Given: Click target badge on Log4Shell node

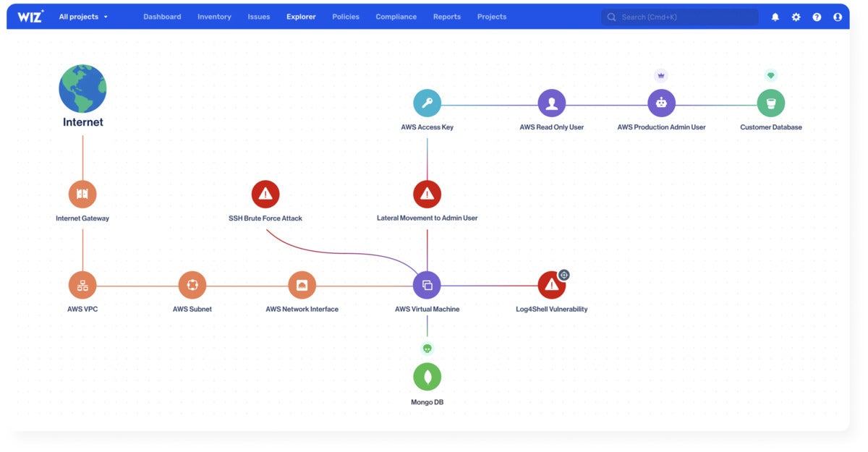Looking at the screenshot, I should point(564,275).
